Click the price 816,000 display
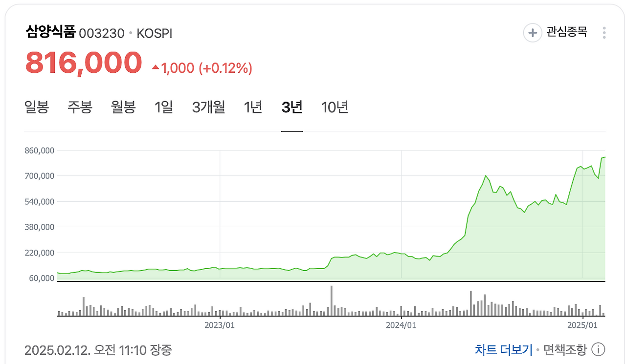This screenshot has width=626, height=364. 83,62
